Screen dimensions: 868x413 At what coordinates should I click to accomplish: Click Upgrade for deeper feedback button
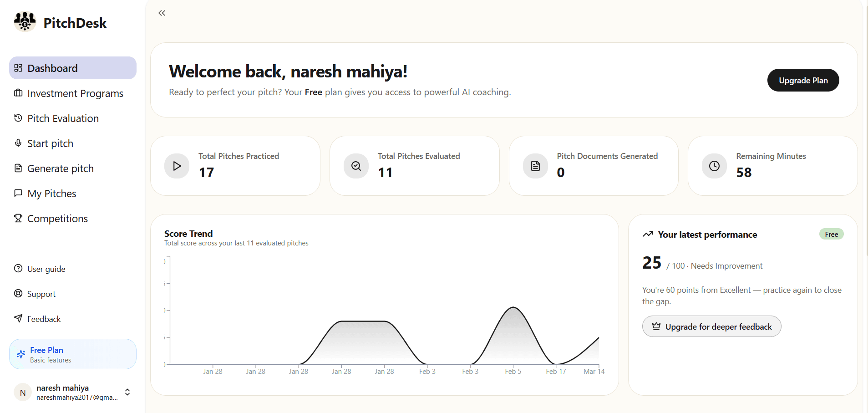click(711, 326)
